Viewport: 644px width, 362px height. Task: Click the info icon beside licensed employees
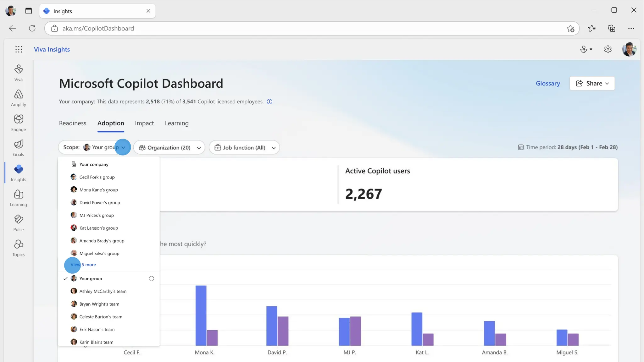pyautogui.click(x=269, y=101)
